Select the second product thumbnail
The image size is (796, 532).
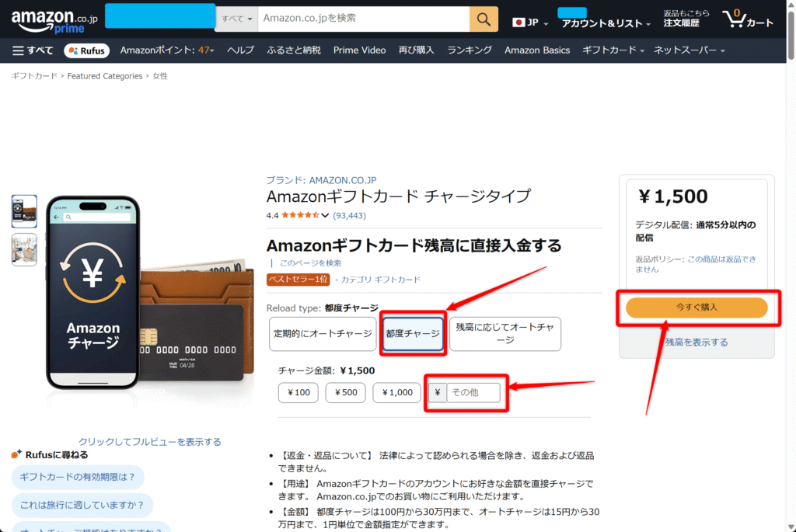(x=24, y=249)
